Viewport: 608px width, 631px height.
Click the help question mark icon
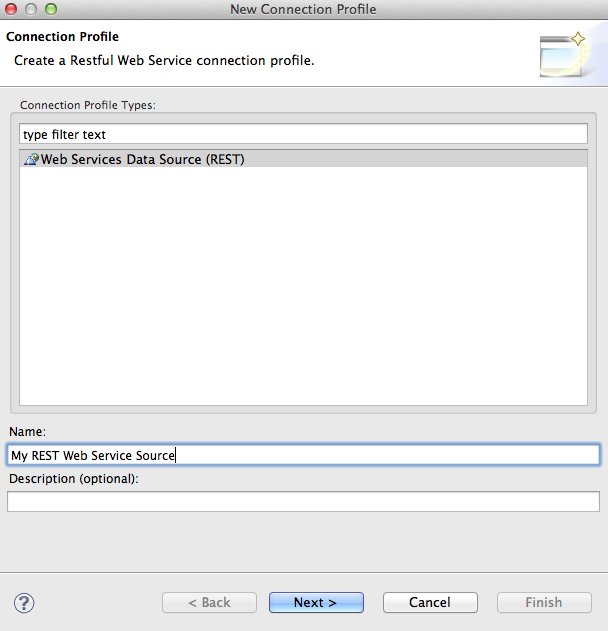coord(24,603)
